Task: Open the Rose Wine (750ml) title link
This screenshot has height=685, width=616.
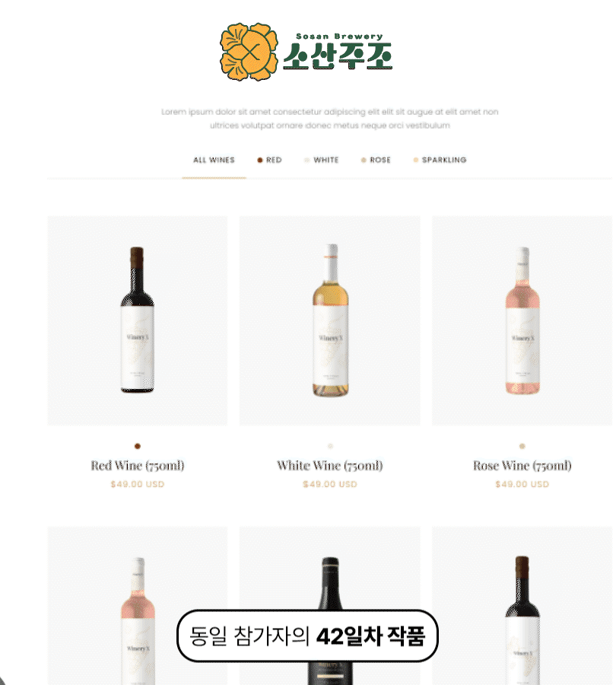Action: (x=522, y=466)
